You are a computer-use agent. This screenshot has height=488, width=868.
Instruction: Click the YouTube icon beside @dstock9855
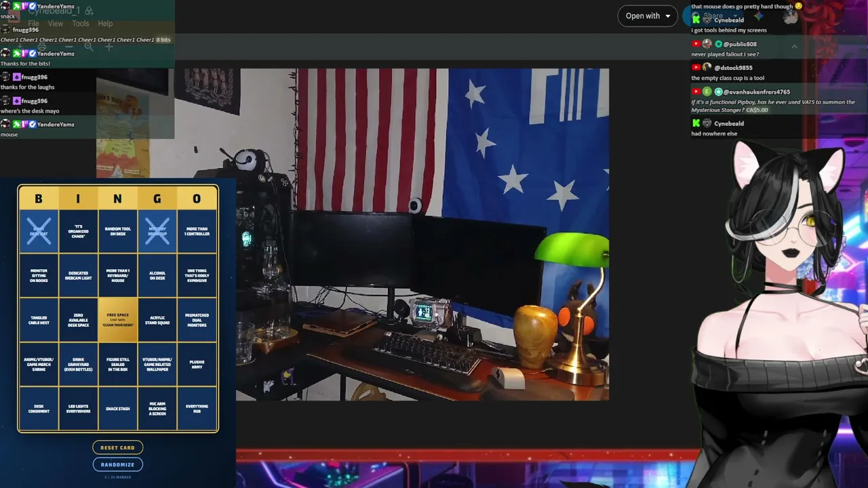coord(696,68)
